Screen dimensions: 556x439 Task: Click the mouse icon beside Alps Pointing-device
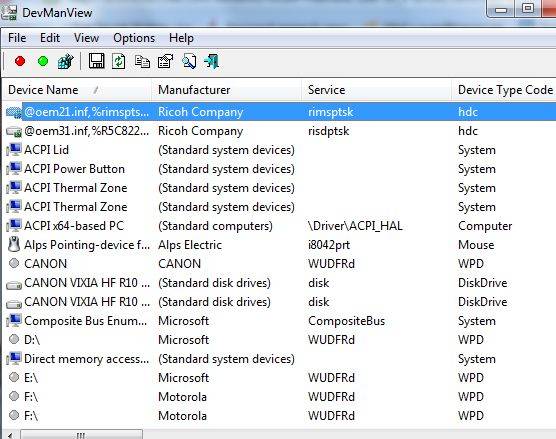(x=14, y=245)
